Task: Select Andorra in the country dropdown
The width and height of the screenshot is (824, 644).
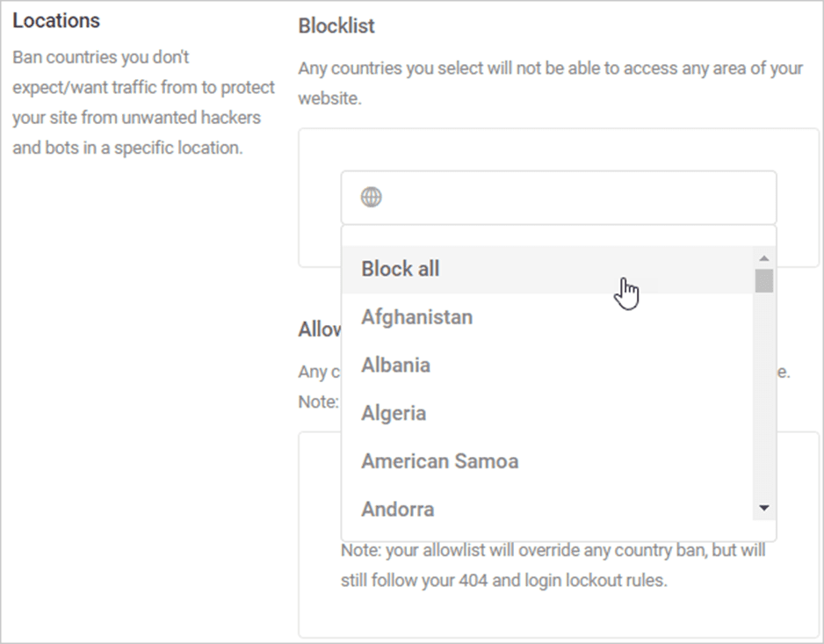Action: coord(547,509)
